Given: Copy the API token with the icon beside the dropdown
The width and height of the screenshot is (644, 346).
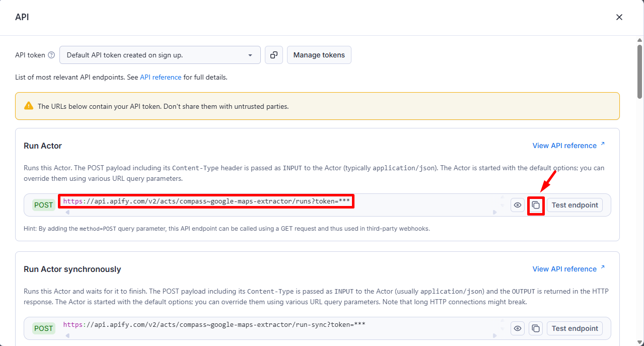Looking at the screenshot, I should pos(273,55).
